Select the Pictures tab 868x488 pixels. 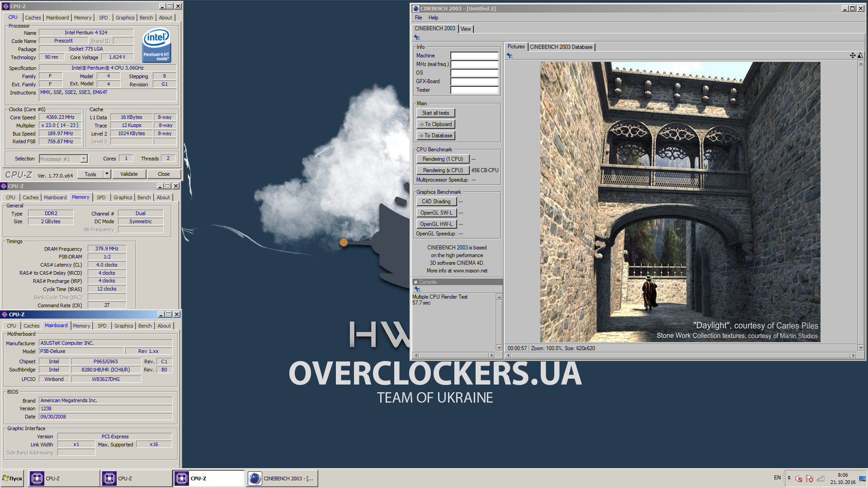click(x=516, y=47)
